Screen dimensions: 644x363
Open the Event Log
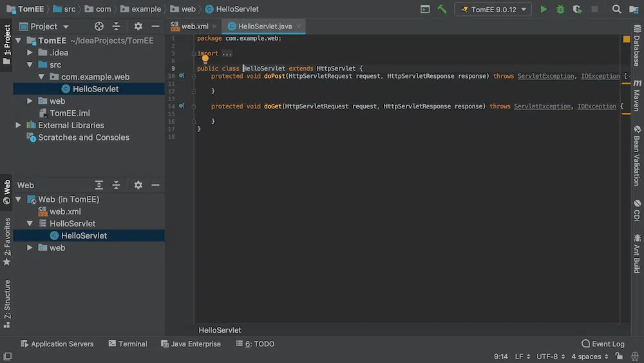coord(603,344)
